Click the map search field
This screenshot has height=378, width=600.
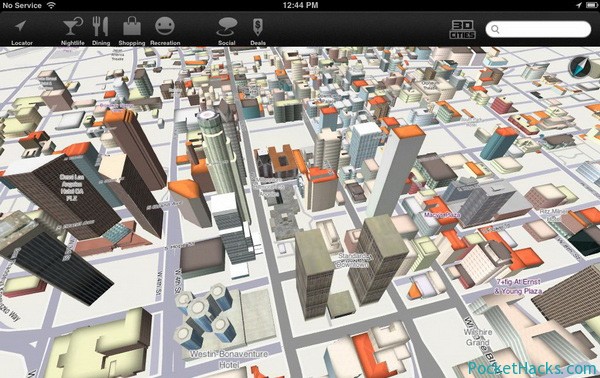[538, 29]
